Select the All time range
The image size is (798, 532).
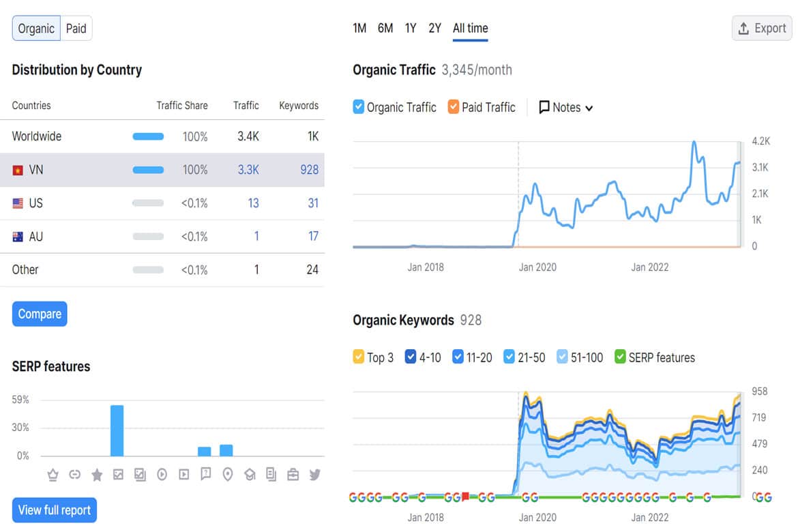[x=470, y=28]
